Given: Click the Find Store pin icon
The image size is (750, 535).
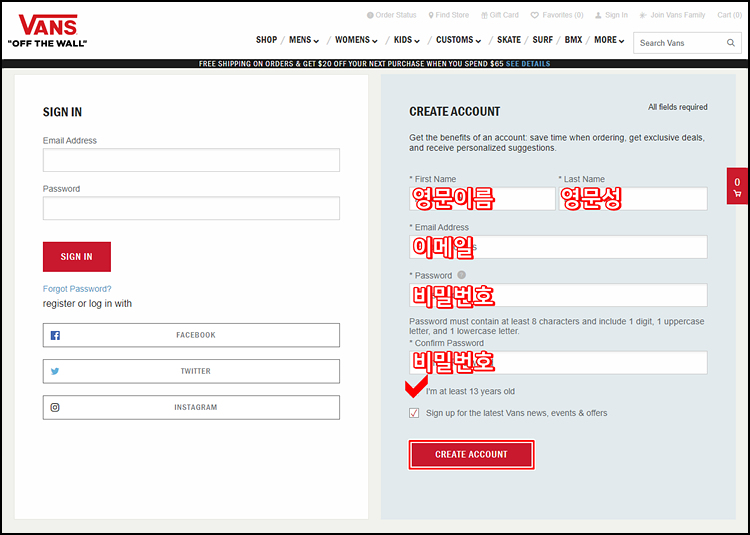Looking at the screenshot, I should 431,15.
